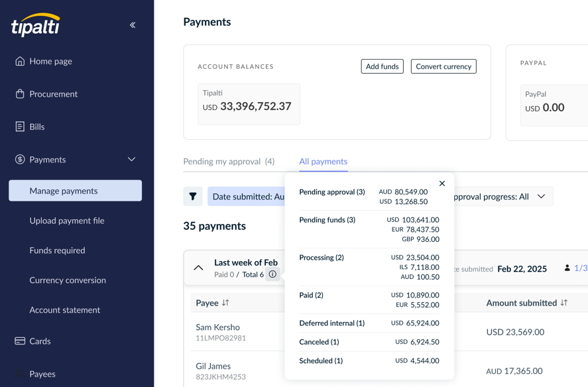The image size is (588, 387).
Task: Open the Approval progress: All dropdown
Action: tap(499, 197)
